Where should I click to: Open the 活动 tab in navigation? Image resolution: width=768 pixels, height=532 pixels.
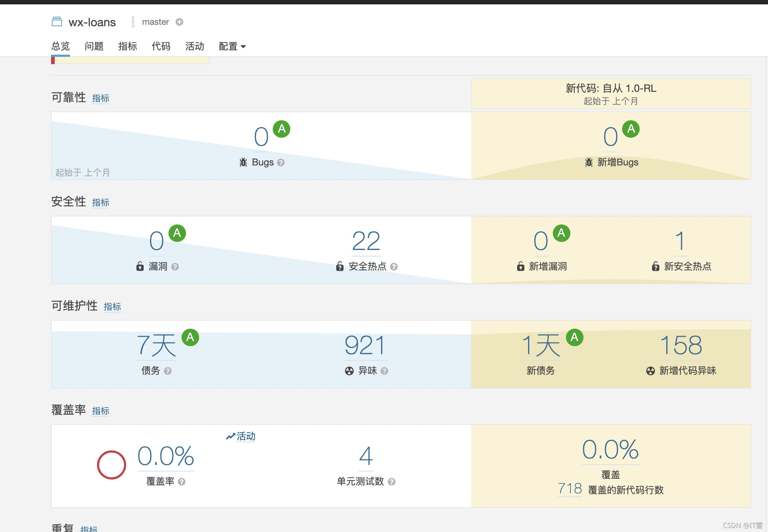point(194,46)
